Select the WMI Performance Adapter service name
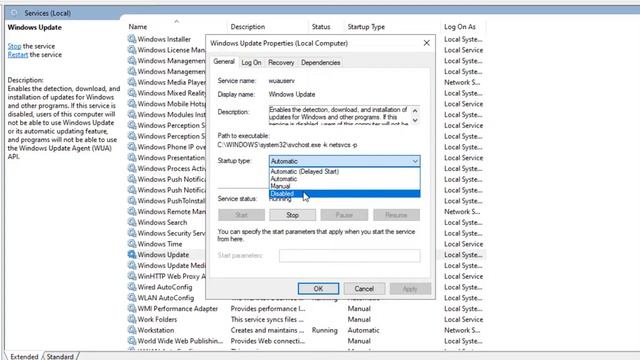Viewport: 640px width, 360px height. point(178,309)
